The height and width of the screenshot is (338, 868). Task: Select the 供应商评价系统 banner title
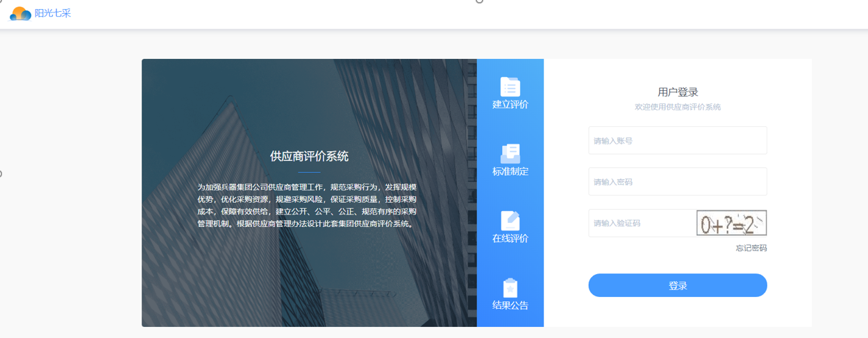pos(309,156)
